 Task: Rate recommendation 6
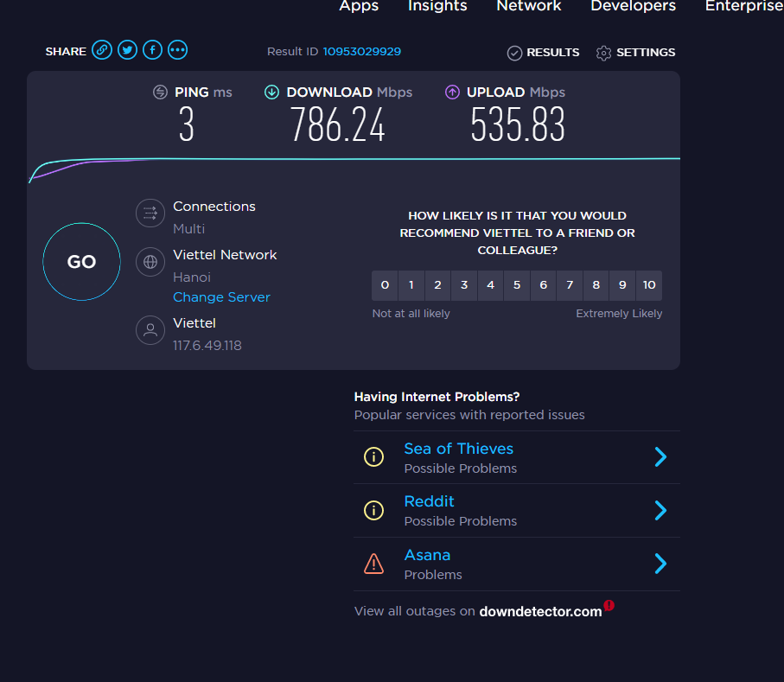(544, 285)
